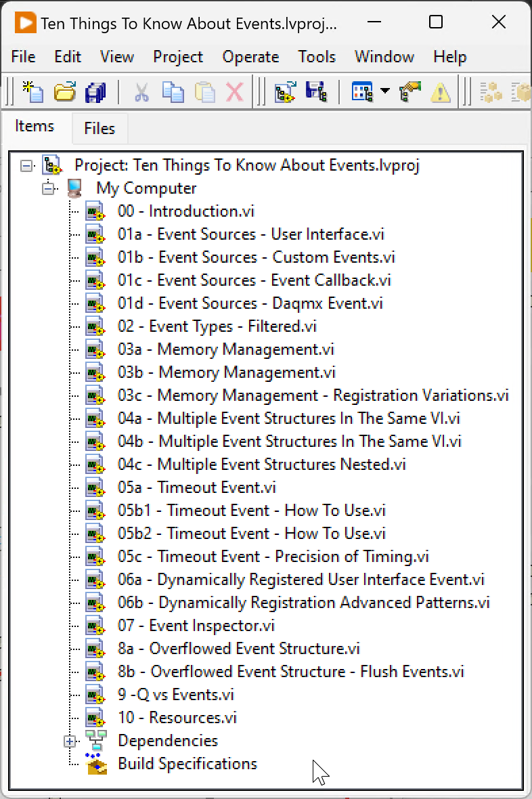532x799 pixels.
Task: Maximize the project window
Action: click(436, 22)
